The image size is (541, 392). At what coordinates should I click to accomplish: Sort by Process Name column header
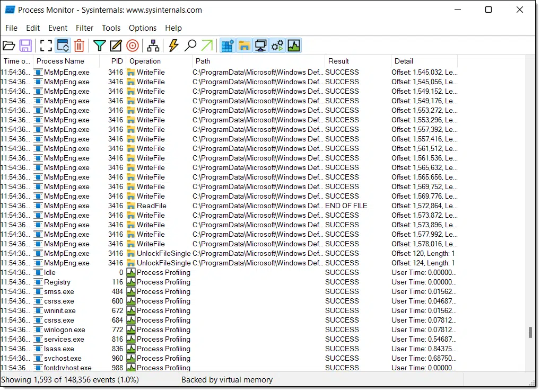tap(66, 61)
